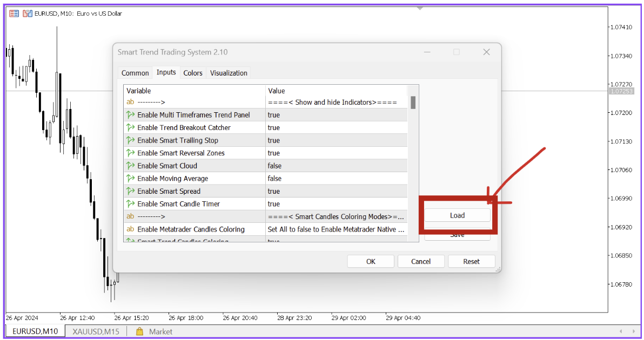Switch to the XAUUSD,M15 chart tab
The height and width of the screenshot is (340, 644).
[96, 331]
